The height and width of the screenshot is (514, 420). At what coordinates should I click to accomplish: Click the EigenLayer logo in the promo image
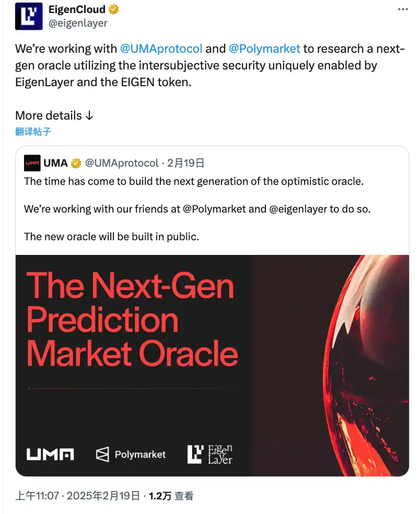point(209,453)
